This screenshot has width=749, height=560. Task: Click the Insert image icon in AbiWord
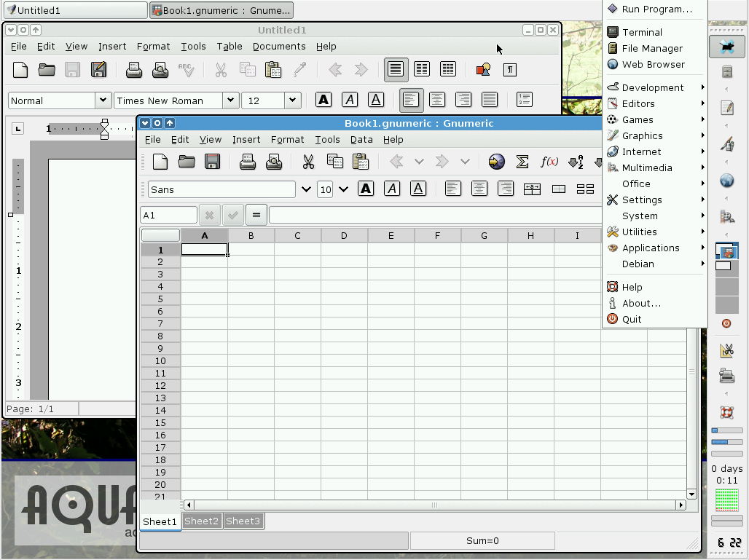coord(483,70)
